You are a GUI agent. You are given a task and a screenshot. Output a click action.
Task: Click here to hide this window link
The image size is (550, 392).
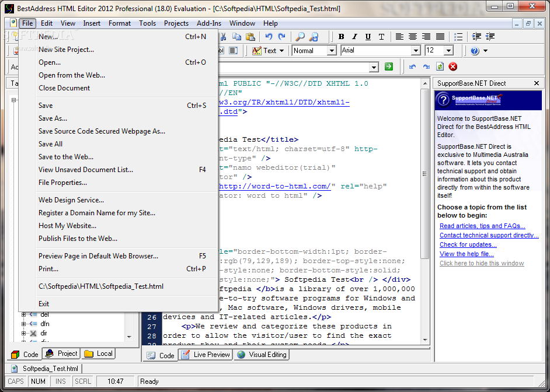pos(482,263)
